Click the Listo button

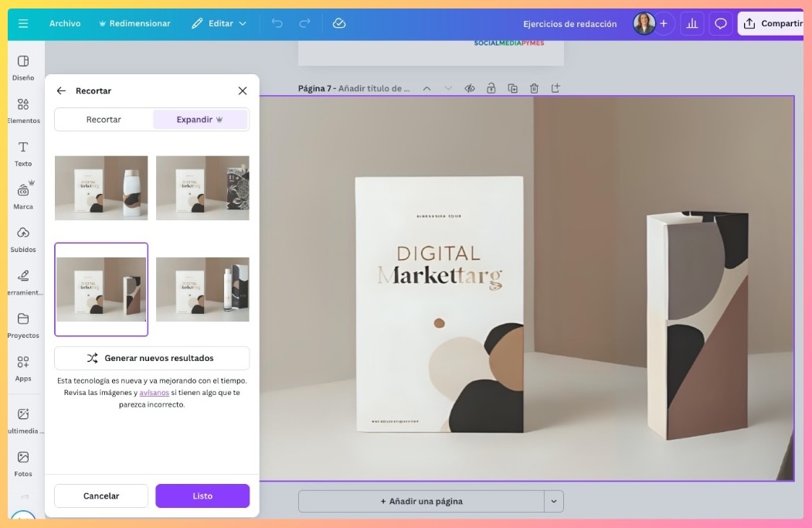(202, 496)
